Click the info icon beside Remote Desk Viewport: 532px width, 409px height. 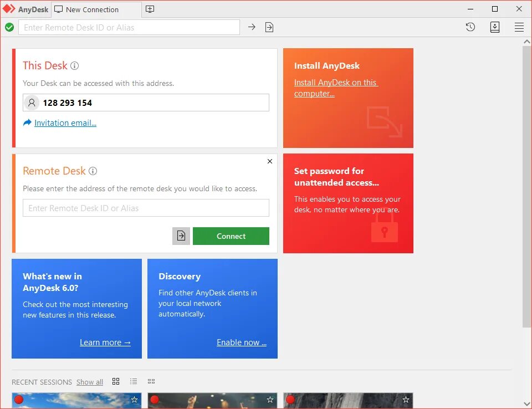click(x=93, y=171)
